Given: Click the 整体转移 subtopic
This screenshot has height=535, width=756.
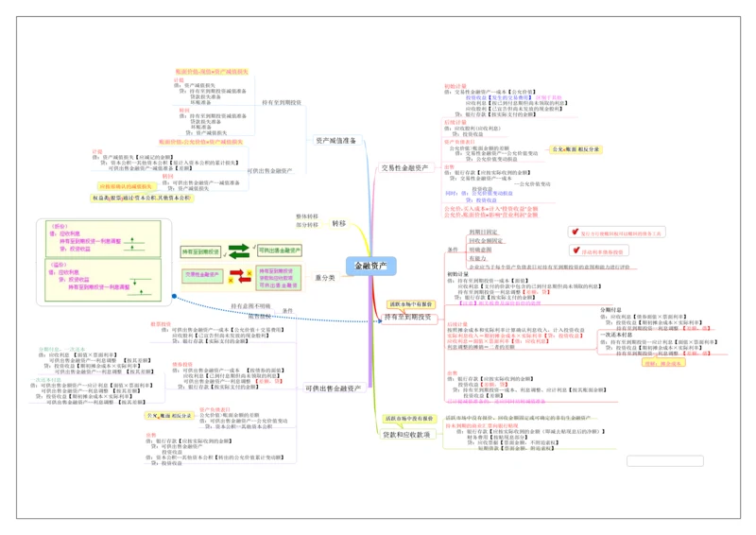Looking at the screenshot, I should (307, 216).
